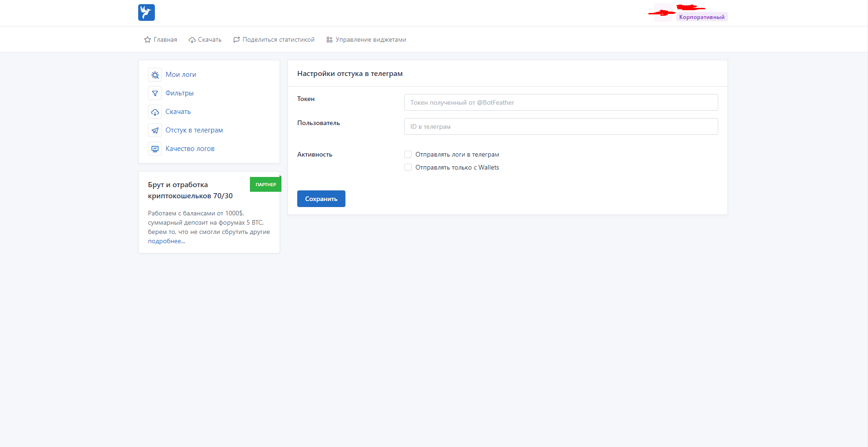Click the star icon beside Главная
Screen dimensions: 868x447
click(147, 40)
